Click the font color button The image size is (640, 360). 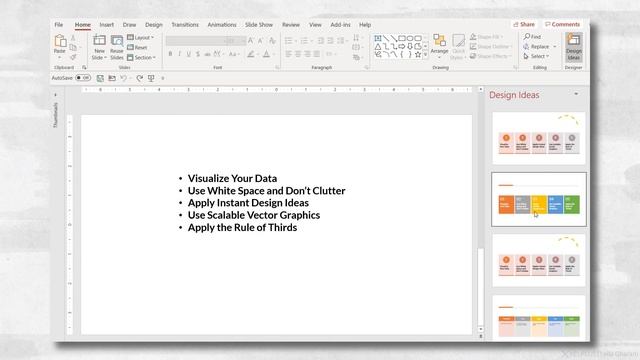click(x=267, y=54)
